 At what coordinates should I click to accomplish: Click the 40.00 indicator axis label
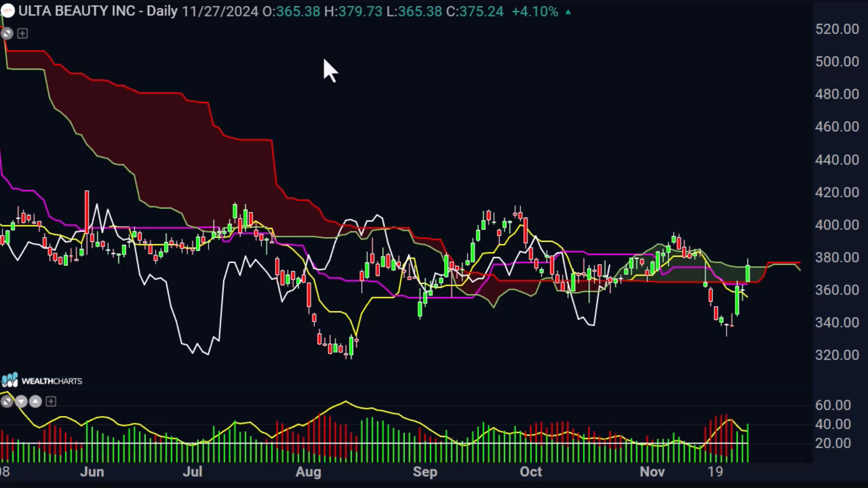[833, 424]
